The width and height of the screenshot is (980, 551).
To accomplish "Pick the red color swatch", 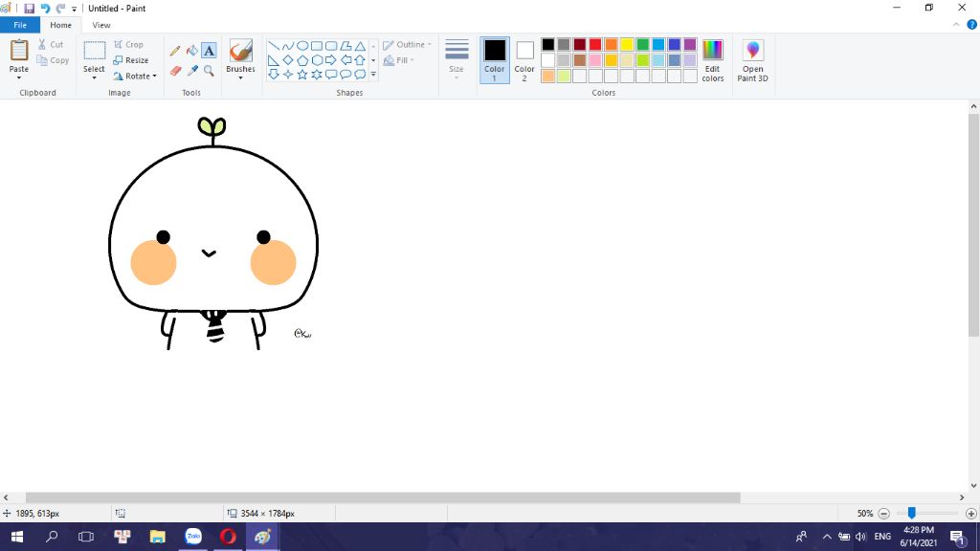I will (595, 44).
